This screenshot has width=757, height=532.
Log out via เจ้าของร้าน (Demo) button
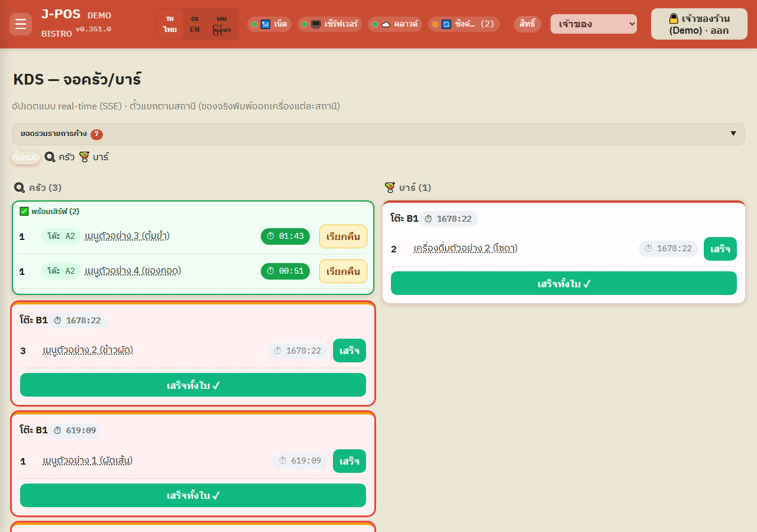point(699,24)
